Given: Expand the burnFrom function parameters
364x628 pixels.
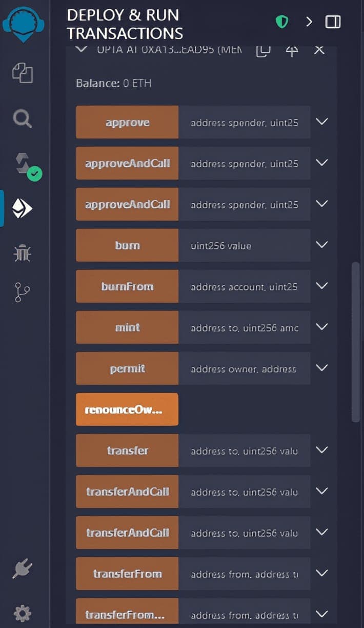Looking at the screenshot, I should tap(322, 286).
